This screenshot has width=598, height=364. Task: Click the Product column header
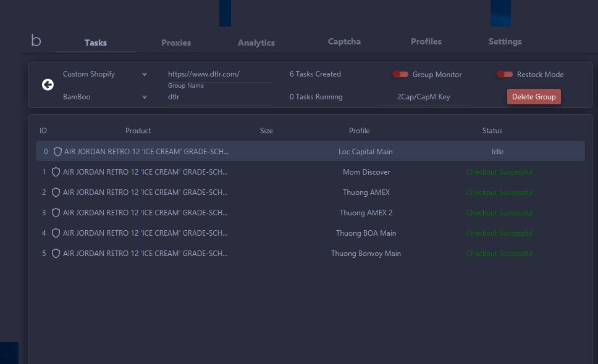tap(138, 131)
